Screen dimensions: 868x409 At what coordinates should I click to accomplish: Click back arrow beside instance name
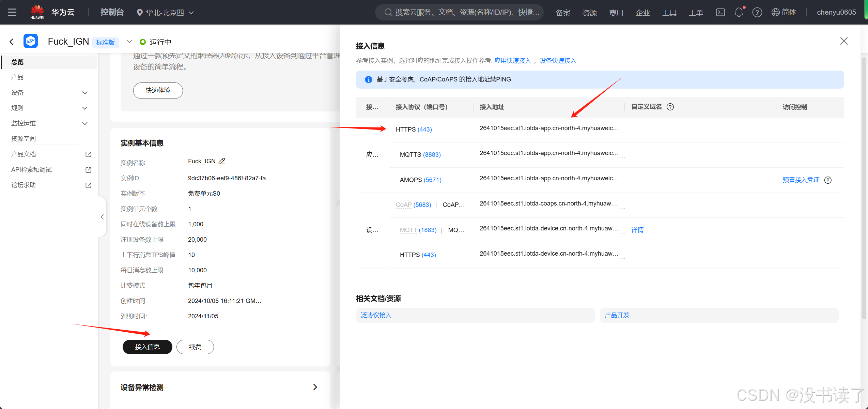(x=12, y=42)
